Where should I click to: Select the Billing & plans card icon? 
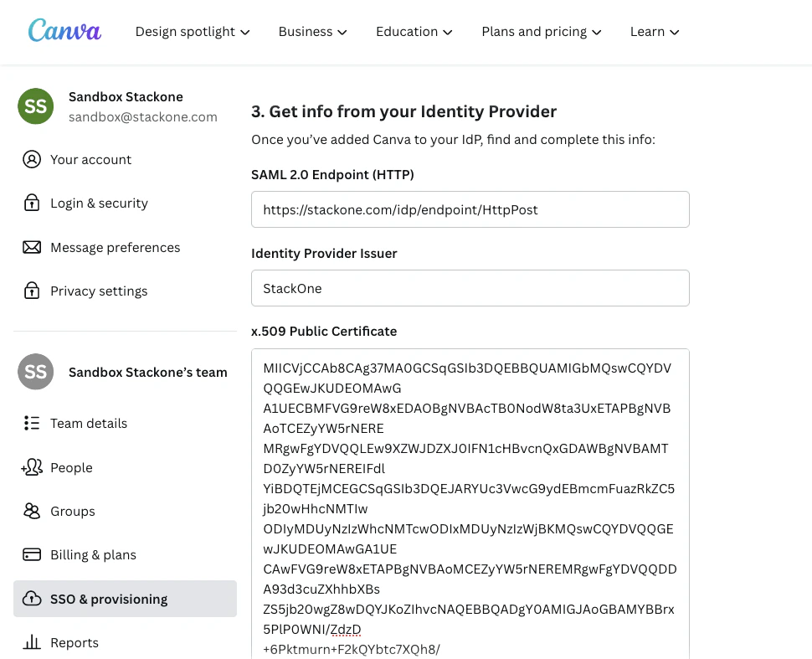coord(32,554)
